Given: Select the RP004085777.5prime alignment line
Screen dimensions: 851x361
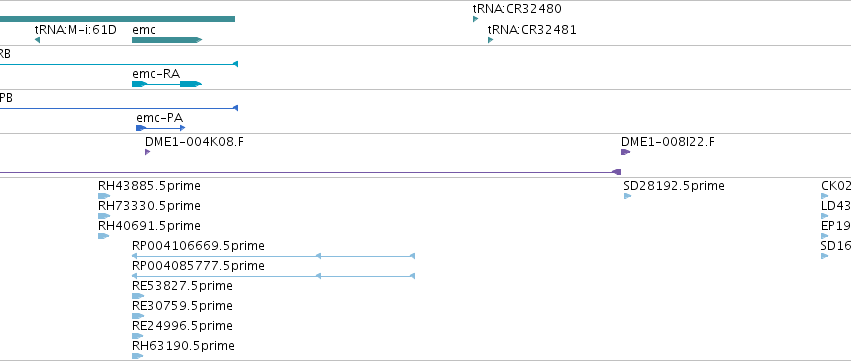Looking at the screenshot, I should 274,276.
